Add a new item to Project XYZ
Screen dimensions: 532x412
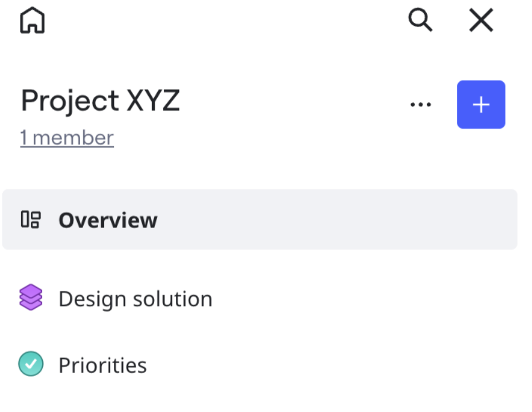point(481,105)
